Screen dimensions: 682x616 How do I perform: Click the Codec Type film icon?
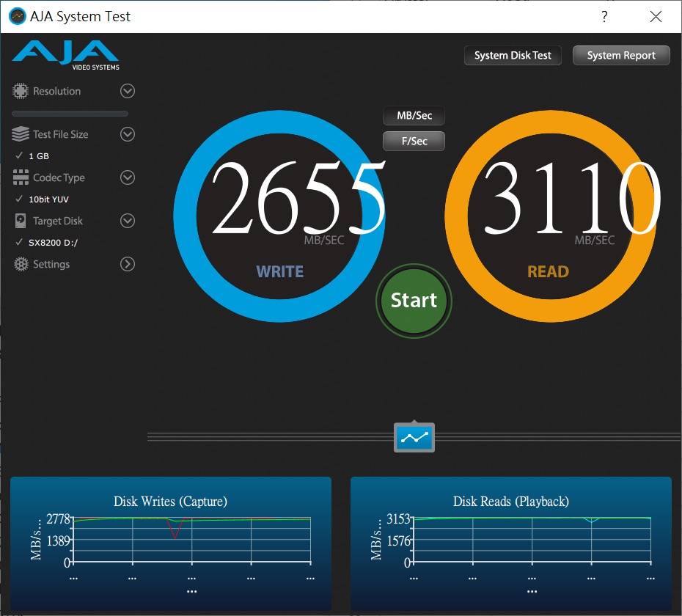[x=21, y=177]
